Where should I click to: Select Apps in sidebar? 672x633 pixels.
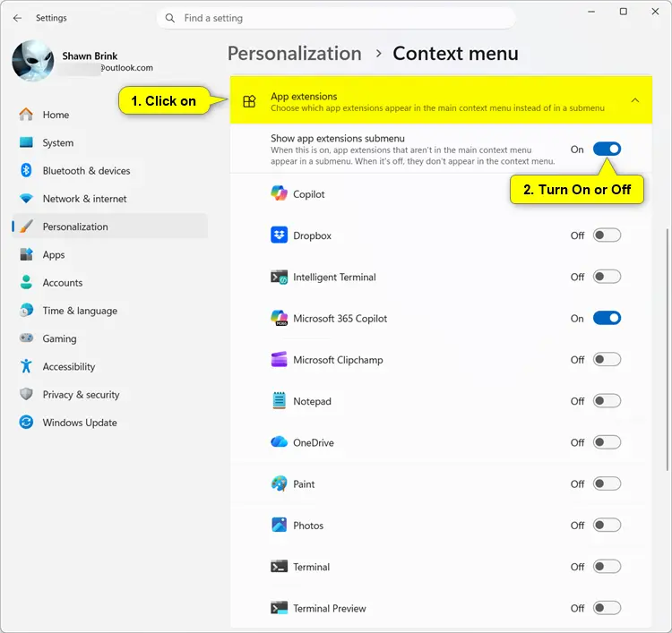pos(109,254)
